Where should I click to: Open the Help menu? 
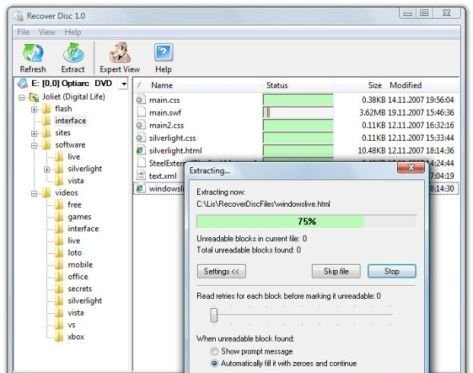click(73, 32)
